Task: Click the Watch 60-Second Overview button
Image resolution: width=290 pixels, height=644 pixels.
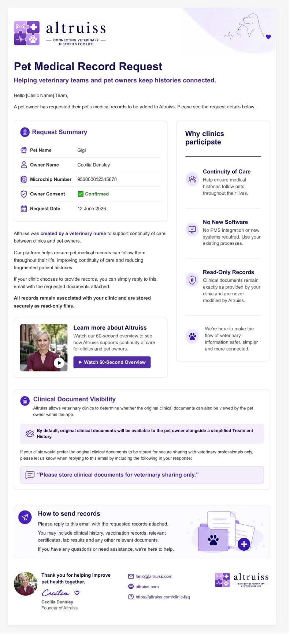Action: click(112, 362)
